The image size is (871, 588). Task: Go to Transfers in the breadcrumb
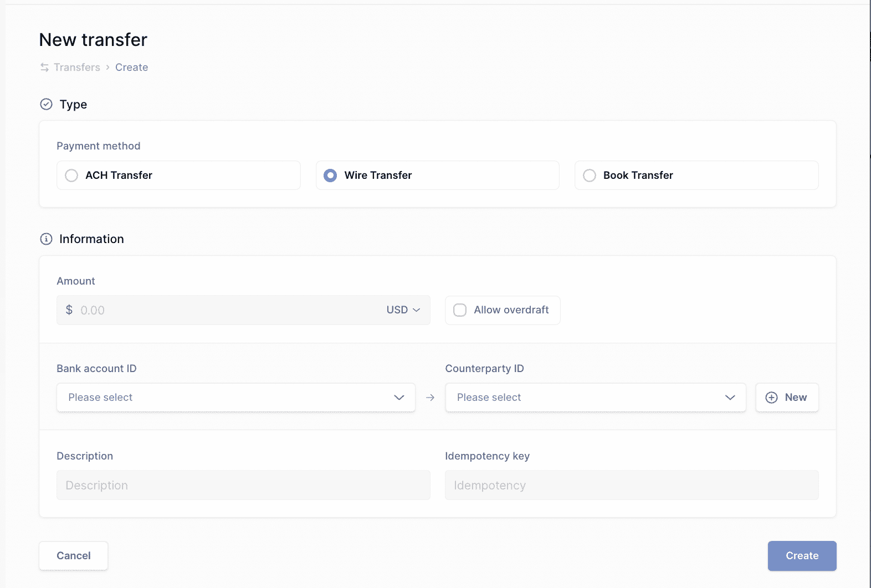click(77, 67)
